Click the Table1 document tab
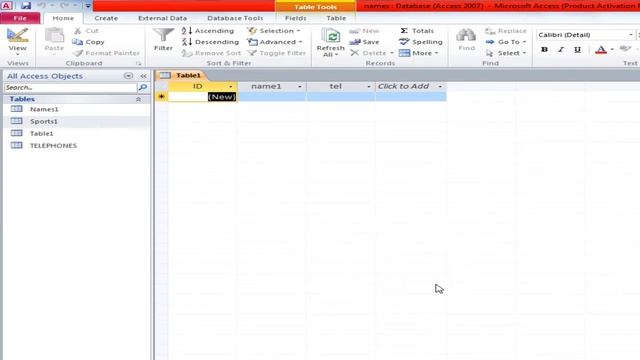The image size is (640, 360). [182, 76]
